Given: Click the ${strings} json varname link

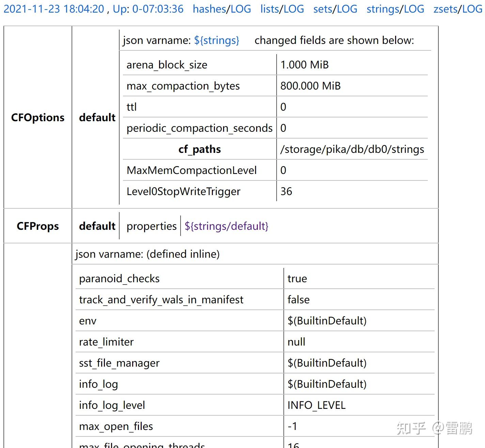Looking at the screenshot, I should [217, 40].
